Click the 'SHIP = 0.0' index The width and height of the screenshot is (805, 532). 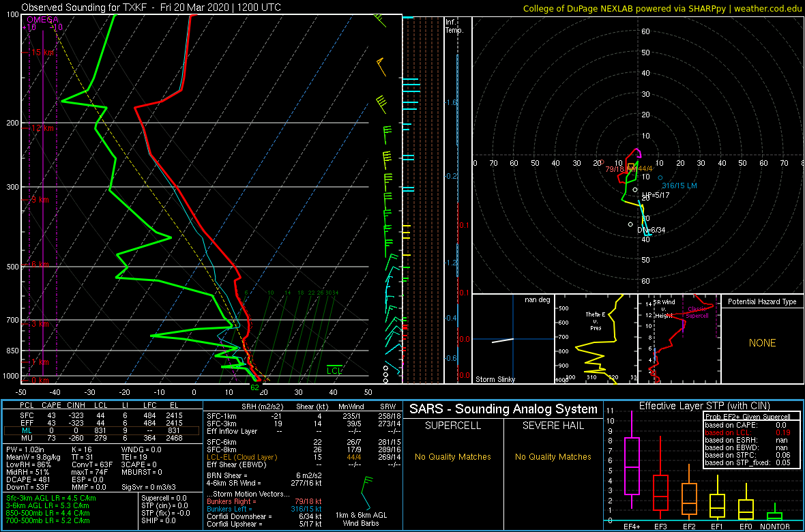[x=159, y=520]
